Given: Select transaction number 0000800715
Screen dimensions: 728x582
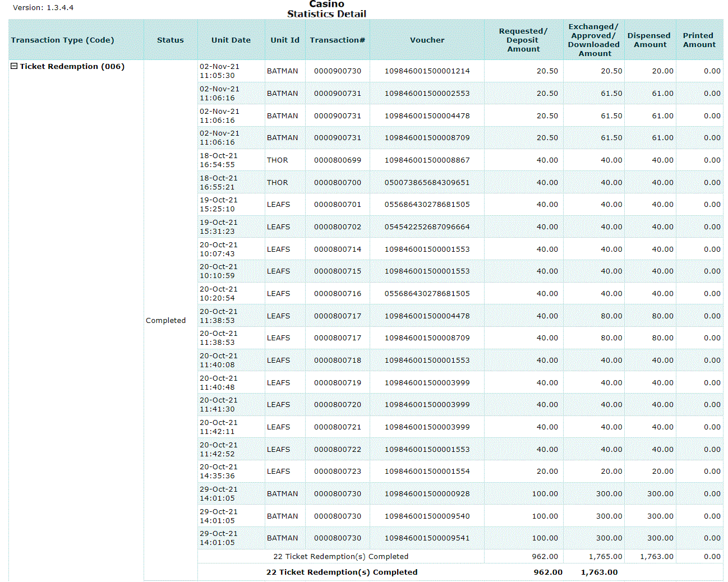Looking at the screenshot, I should [338, 271].
